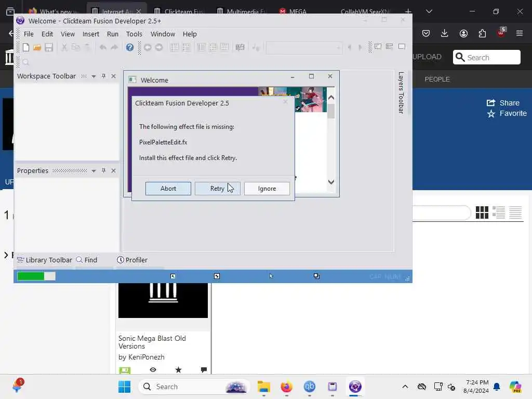Open the File menu
This screenshot has width=532, height=399.
click(29, 34)
